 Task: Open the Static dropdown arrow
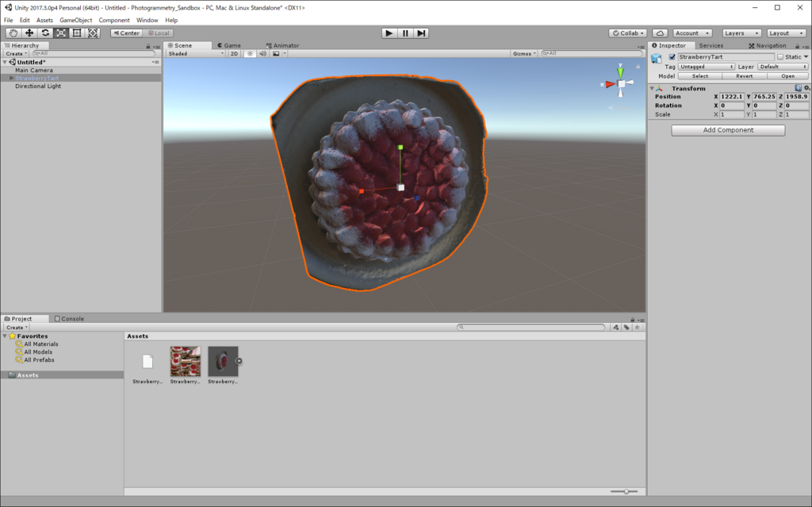coord(806,57)
